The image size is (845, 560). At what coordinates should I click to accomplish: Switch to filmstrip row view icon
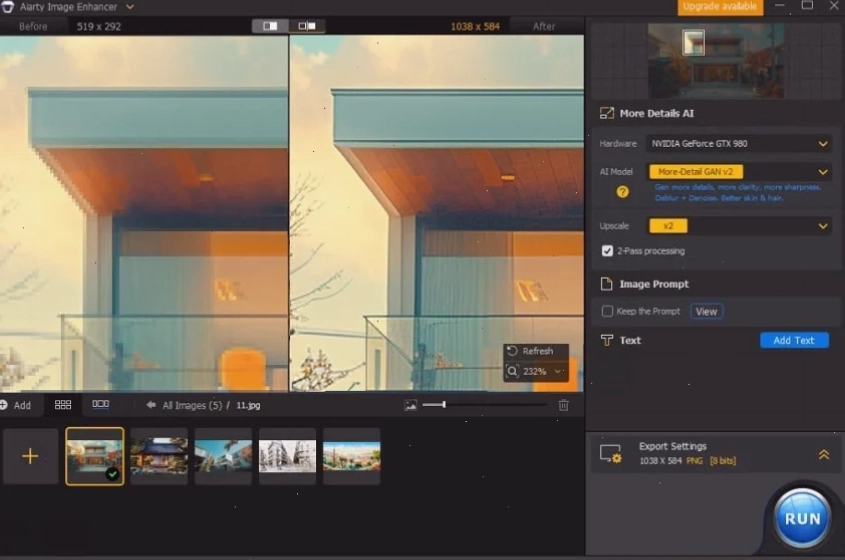[100, 405]
